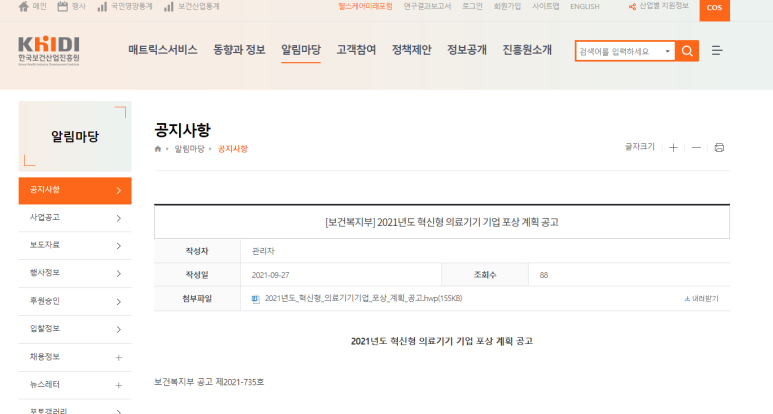Click chevron next to 후원승인
The width and height of the screenshot is (773, 414).
119,302
